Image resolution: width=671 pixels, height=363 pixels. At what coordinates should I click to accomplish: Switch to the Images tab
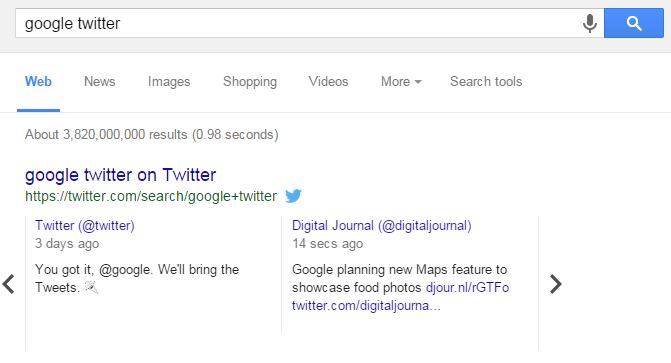169,81
